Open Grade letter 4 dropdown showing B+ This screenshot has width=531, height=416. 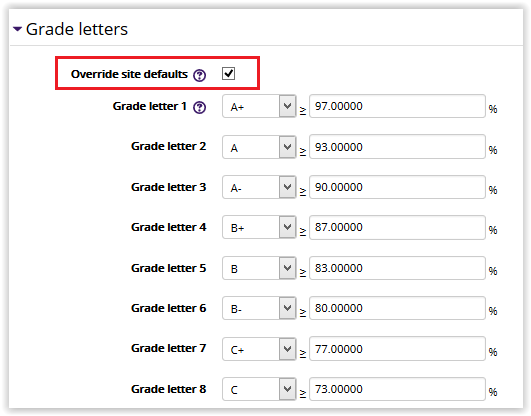259,227
